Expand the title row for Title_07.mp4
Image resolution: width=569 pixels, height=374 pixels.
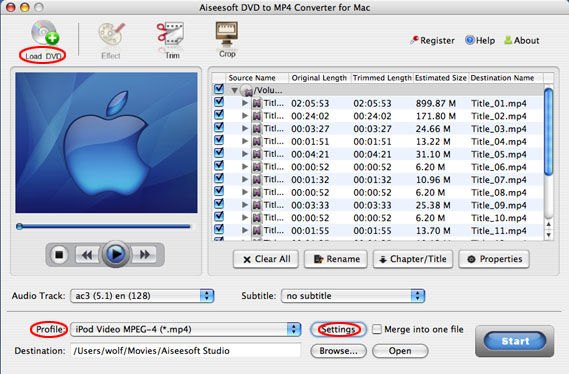(245, 179)
